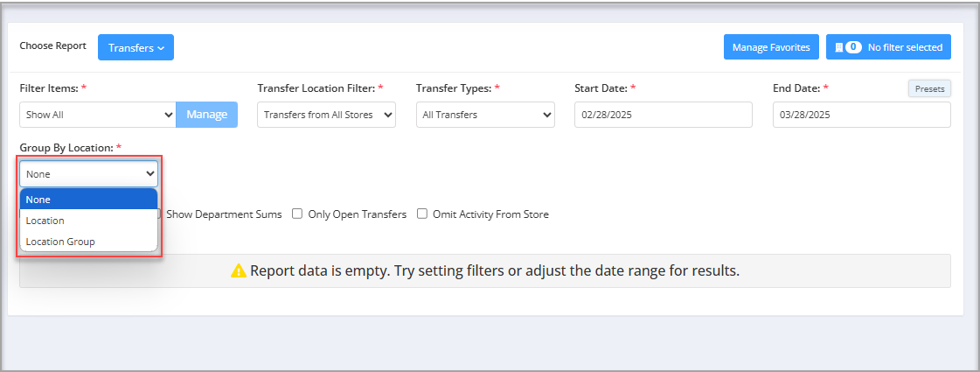Check the Only Open Transfers box
The width and height of the screenshot is (980, 372).
click(297, 214)
